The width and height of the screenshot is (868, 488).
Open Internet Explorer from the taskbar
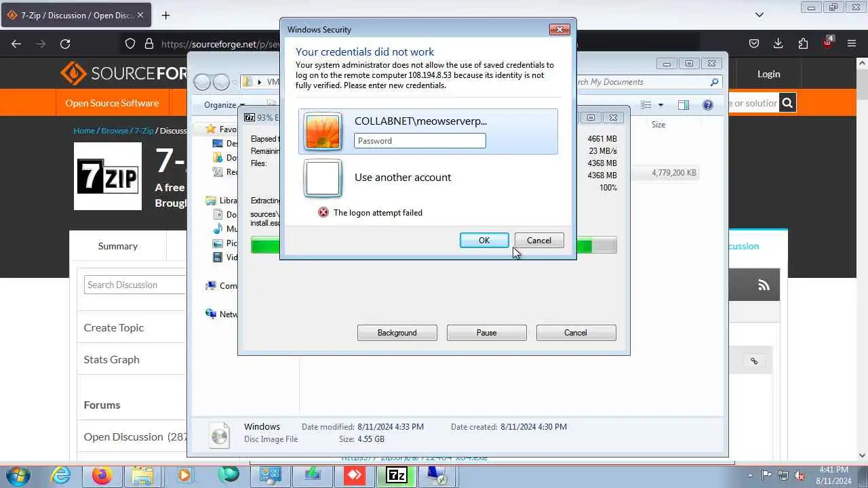coord(61,475)
